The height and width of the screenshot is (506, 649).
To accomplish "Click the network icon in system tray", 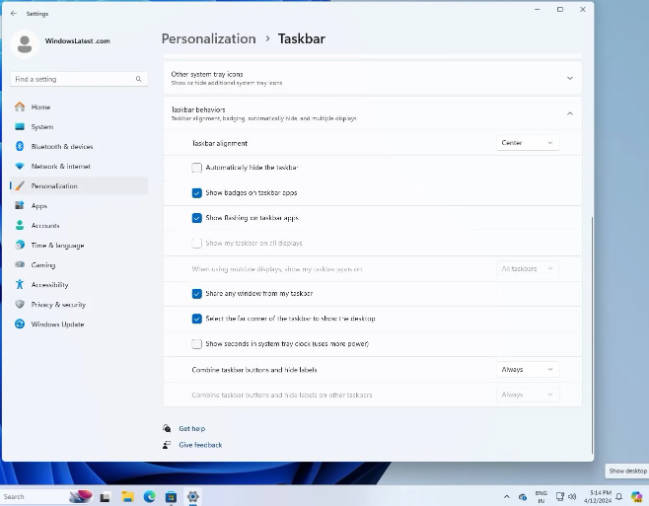I will (560, 496).
